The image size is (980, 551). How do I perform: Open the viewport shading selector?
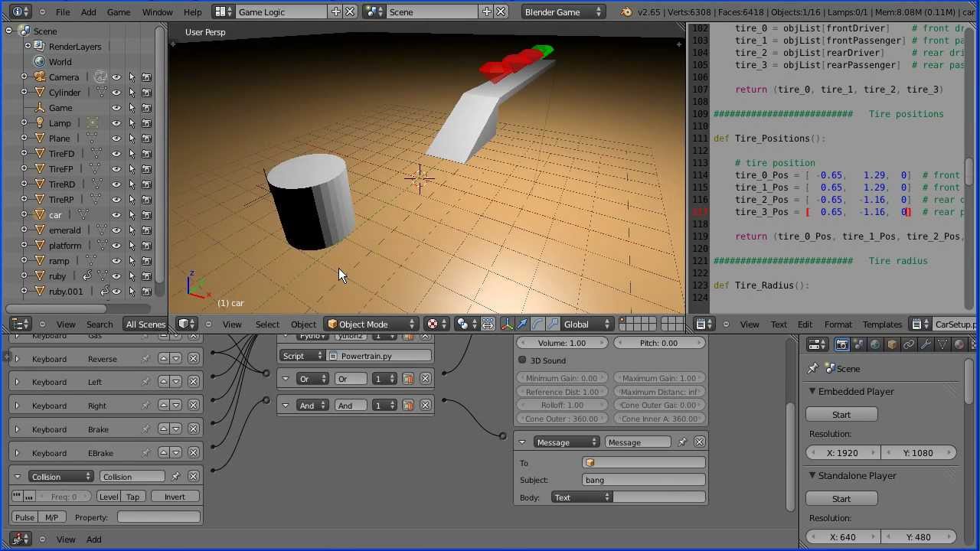[x=436, y=324]
